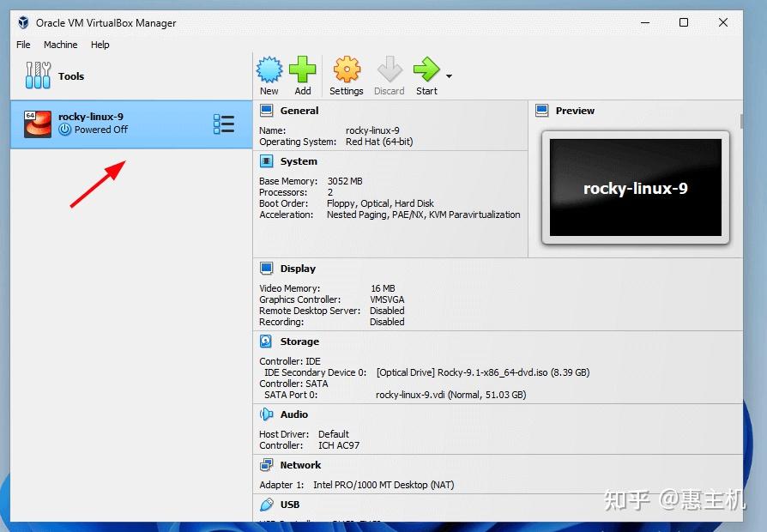
Task: Open the rocky-linux-9 list menu icon
Action: click(x=224, y=124)
